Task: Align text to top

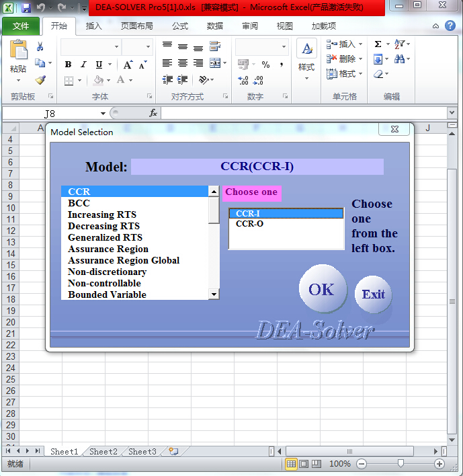Action: (x=167, y=46)
